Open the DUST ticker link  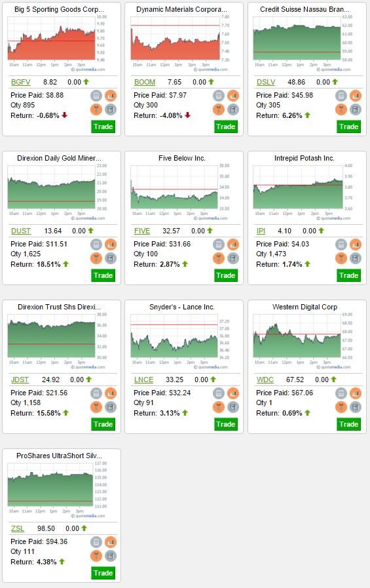pyautogui.click(x=21, y=231)
